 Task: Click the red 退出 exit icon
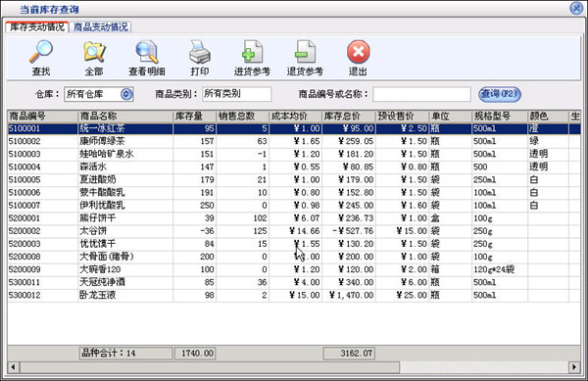[x=358, y=52]
